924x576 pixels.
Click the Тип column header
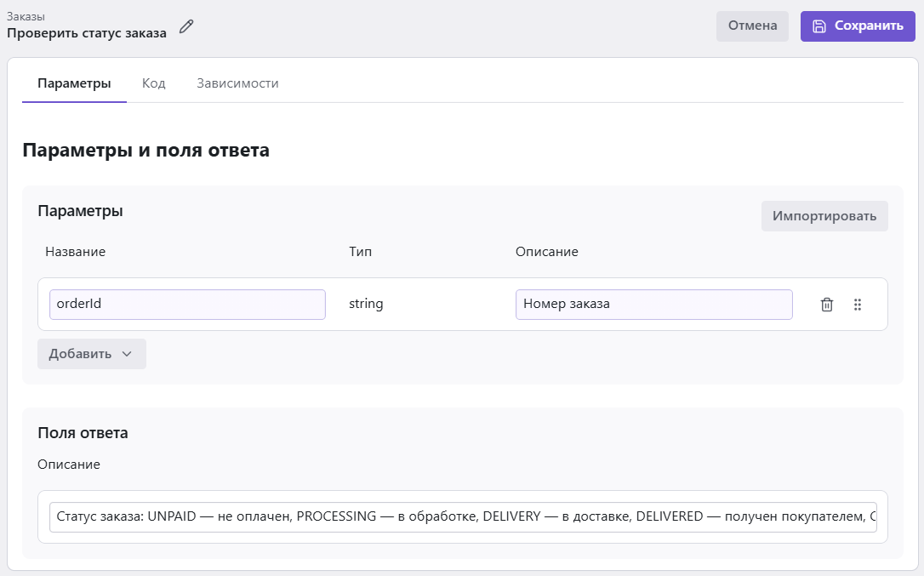click(x=360, y=252)
